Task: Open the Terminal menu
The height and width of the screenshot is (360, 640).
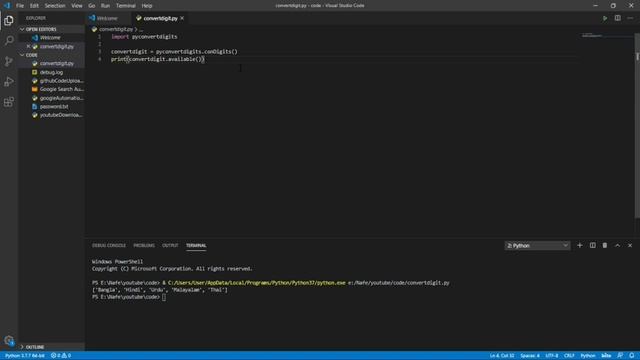Action: 126,6
